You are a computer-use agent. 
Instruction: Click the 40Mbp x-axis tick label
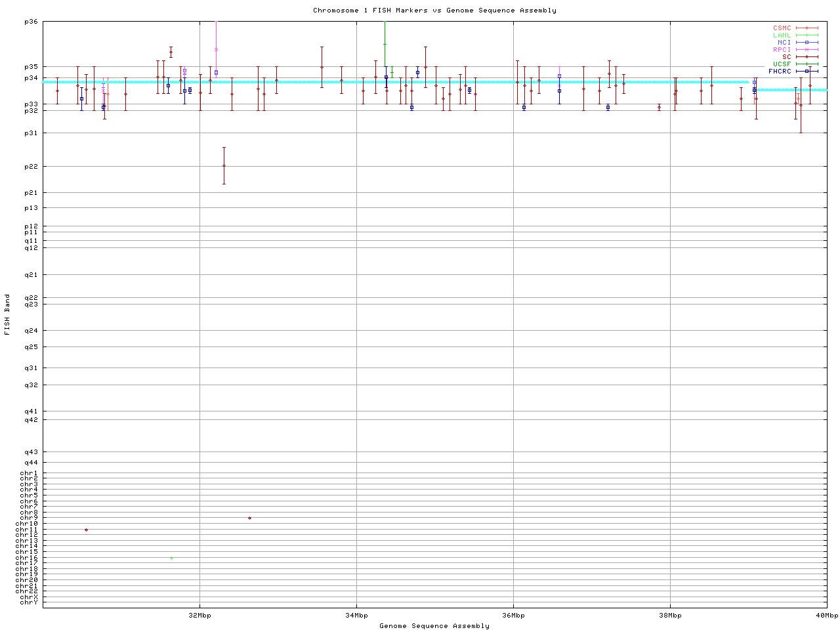(x=826, y=616)
